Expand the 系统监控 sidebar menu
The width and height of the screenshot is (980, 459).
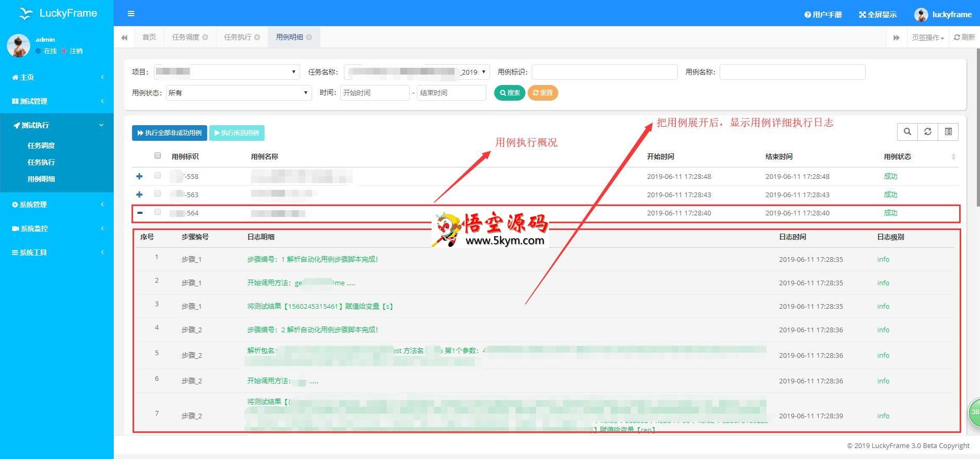(57, 228)
